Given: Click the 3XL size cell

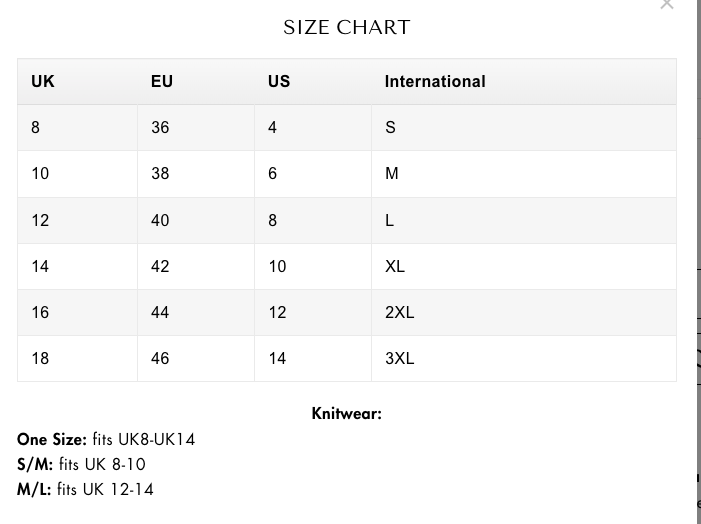Looking at the screenshot, I should pyautogui.click(x=399, y=358).
